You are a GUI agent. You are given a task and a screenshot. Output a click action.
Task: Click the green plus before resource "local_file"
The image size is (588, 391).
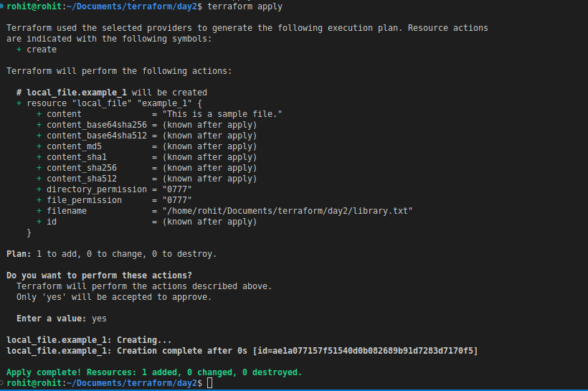coord(19,103)
